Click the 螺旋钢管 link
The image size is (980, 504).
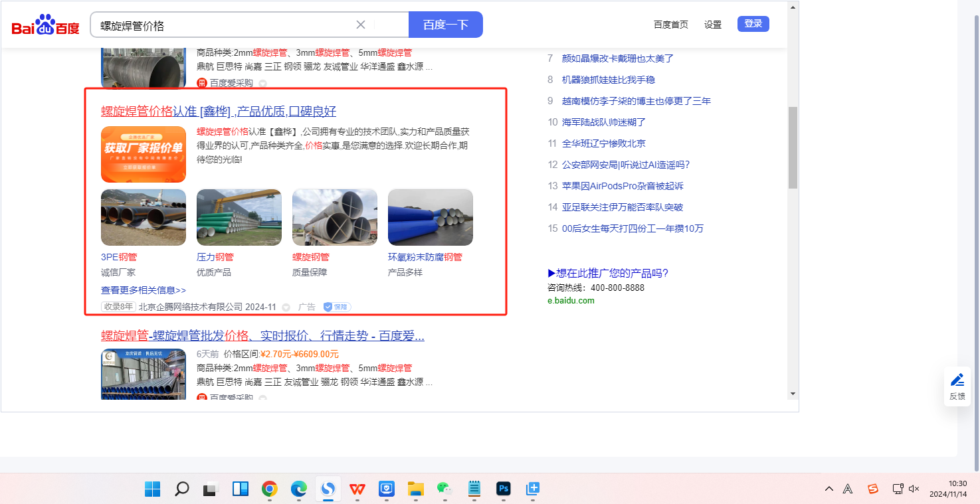[x=311, y=257]
